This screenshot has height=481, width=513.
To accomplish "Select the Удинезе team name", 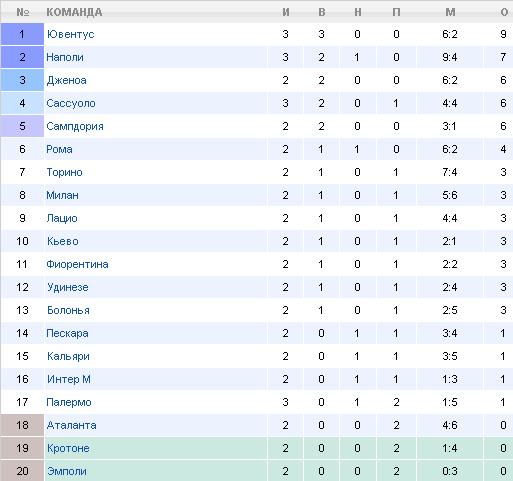I will point(68,287).
